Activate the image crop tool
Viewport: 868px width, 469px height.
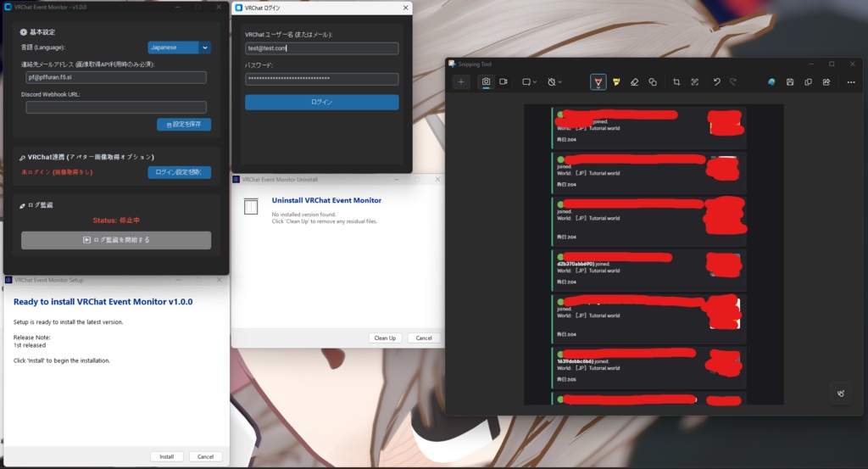coord(676,82)
